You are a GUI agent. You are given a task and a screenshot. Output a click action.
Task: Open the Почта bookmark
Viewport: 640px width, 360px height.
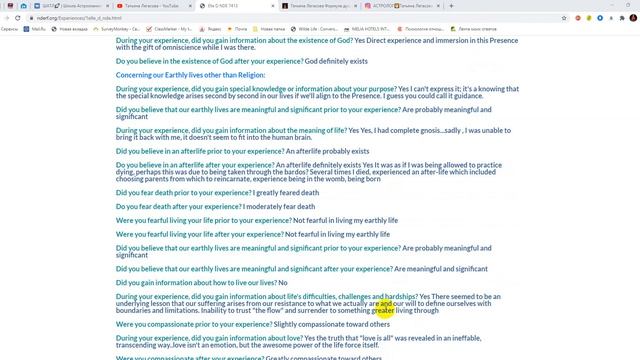click(x=237, y=29)
